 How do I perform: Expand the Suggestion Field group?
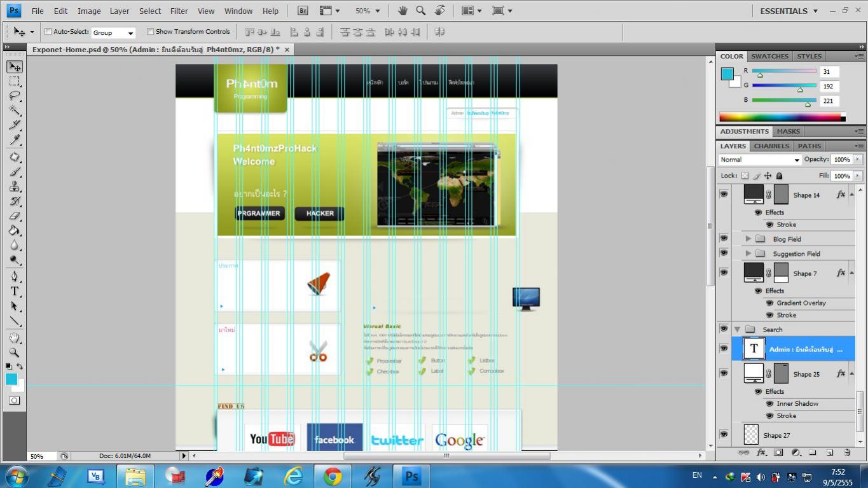click(748, 253)
